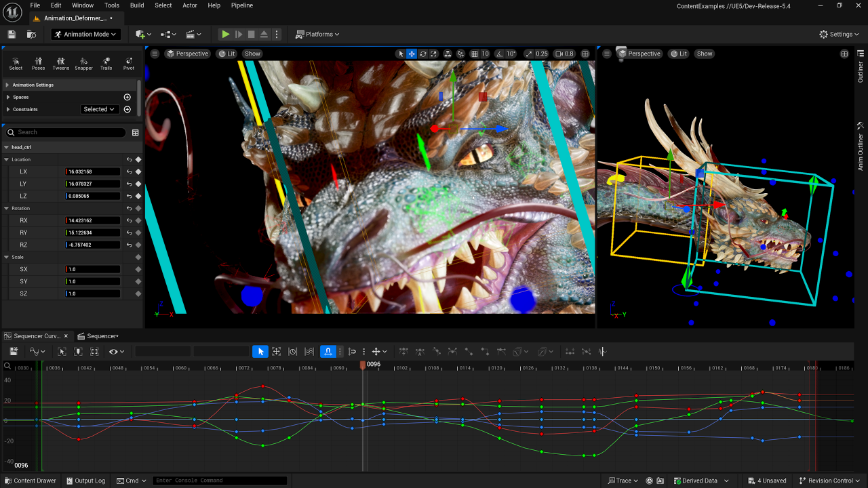Click the Trails tool icon

coord(106,63)
